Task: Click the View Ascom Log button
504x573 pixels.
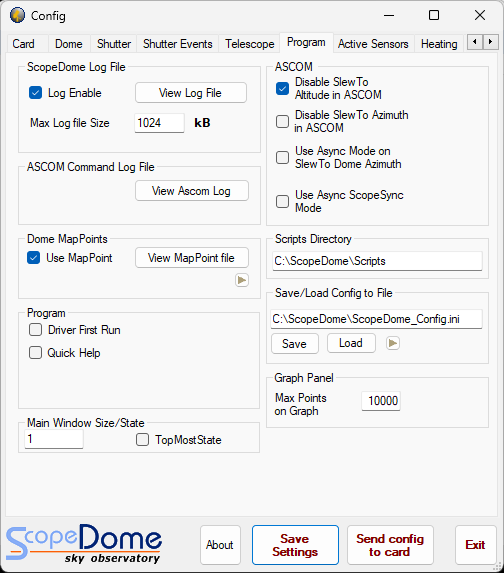Action: coord(192,191)
